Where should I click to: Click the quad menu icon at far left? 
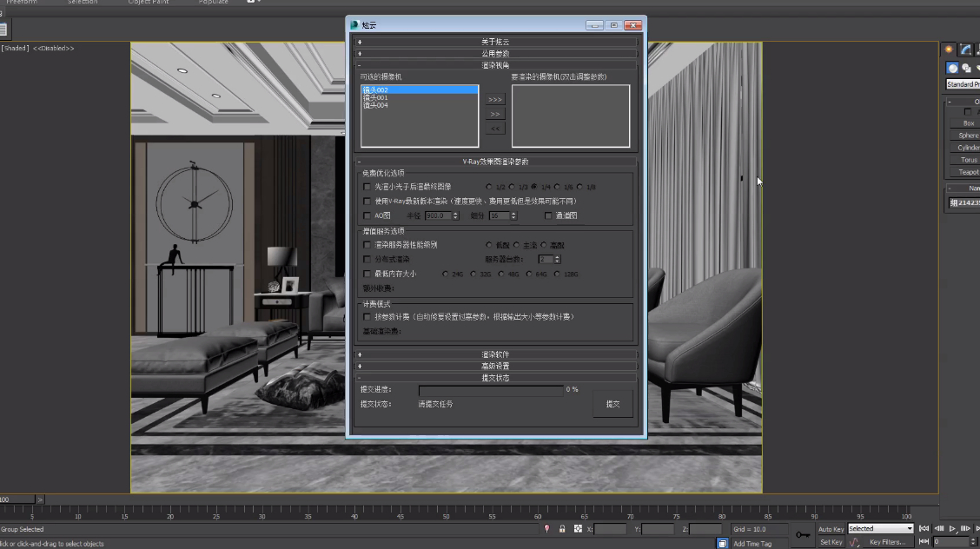coord(3,29)
